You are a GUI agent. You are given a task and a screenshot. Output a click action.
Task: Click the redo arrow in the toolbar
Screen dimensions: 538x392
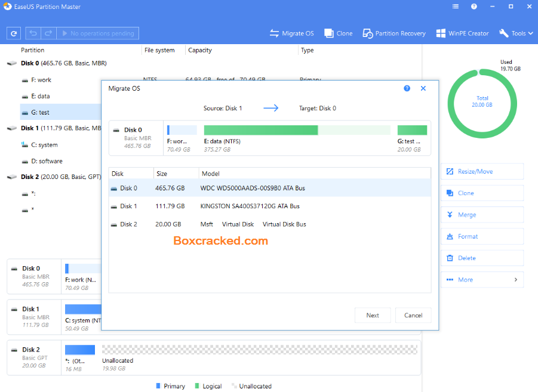[x=48, y=33]
